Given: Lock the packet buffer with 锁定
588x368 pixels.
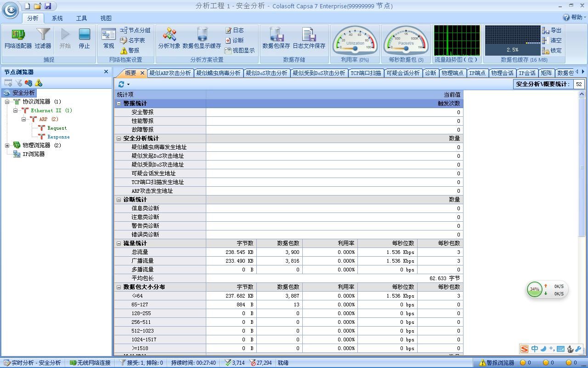Looking at the screenshot, I should point(552,51).
